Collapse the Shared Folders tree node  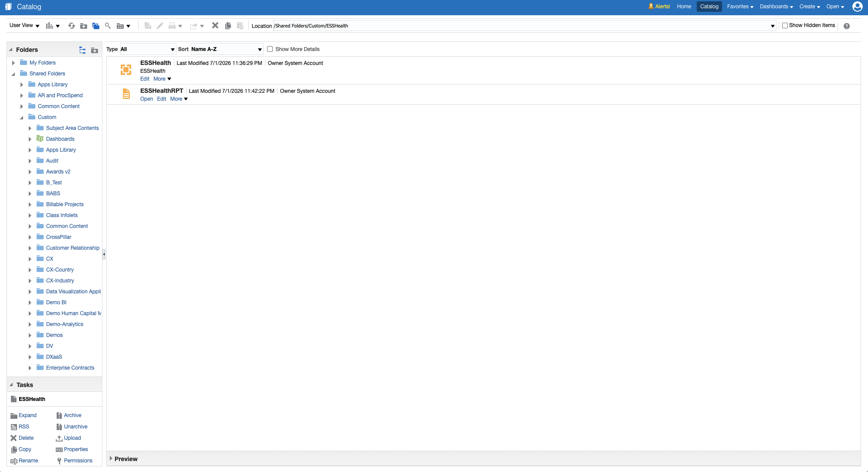(x=14, y=74)
